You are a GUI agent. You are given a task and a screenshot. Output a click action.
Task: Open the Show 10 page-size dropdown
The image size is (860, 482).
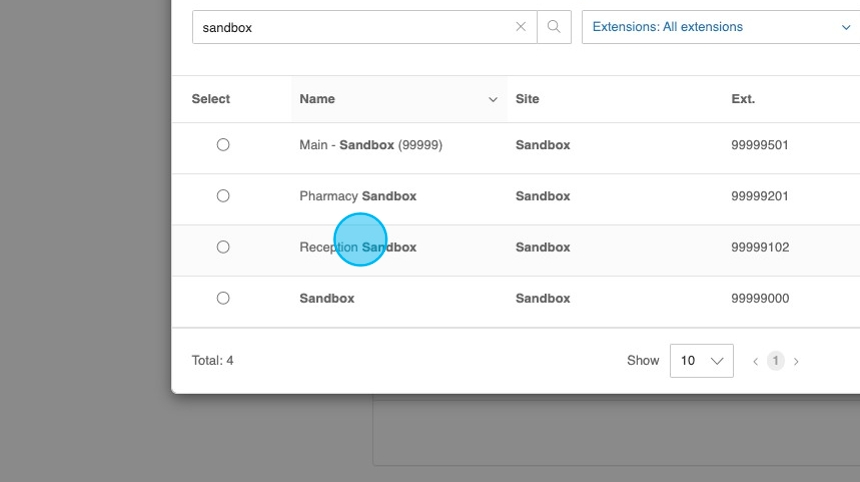tap(701, 361)
